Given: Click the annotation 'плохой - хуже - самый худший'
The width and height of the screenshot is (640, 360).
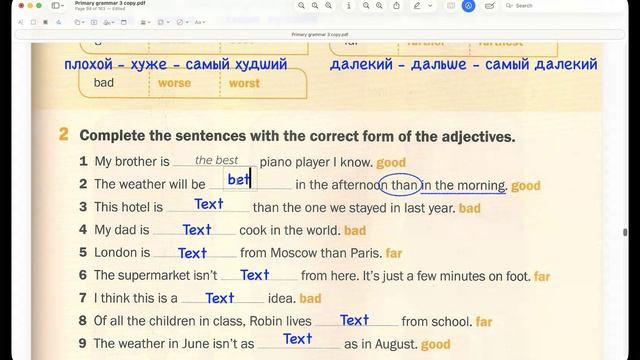Looking at the screenshot, I should coord(176,64).
